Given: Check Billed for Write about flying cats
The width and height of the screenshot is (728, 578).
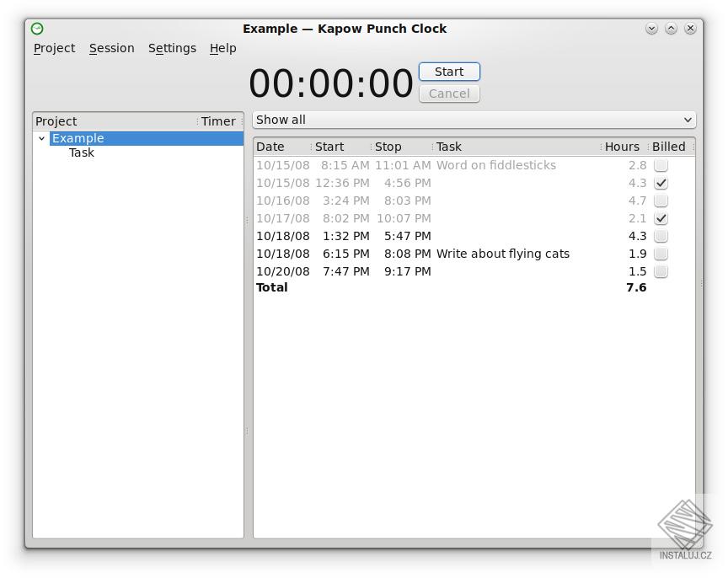Looking at the screenshot, I should (x=661, y=254).
